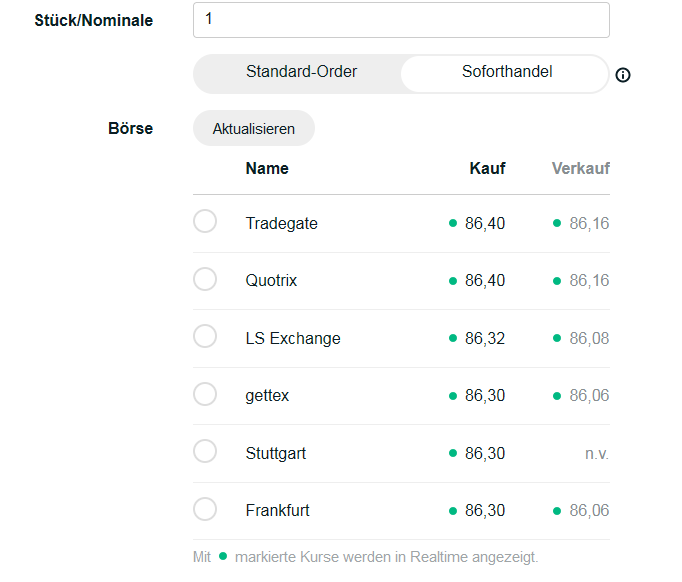The image size is (682, 582).
Task: Click the green dot in realtime legend
Action: coord(223,556)
